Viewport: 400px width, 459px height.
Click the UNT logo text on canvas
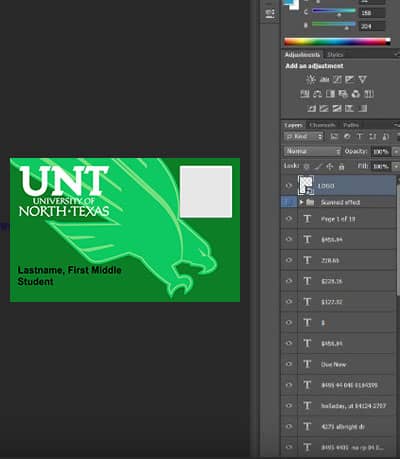pos(64,181)
